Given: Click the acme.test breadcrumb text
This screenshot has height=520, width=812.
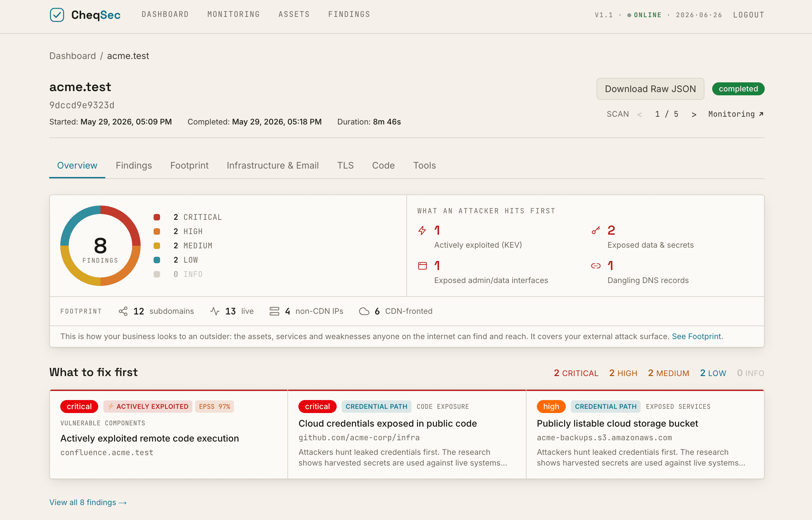Looking at the screenshot, I should 128,56.
